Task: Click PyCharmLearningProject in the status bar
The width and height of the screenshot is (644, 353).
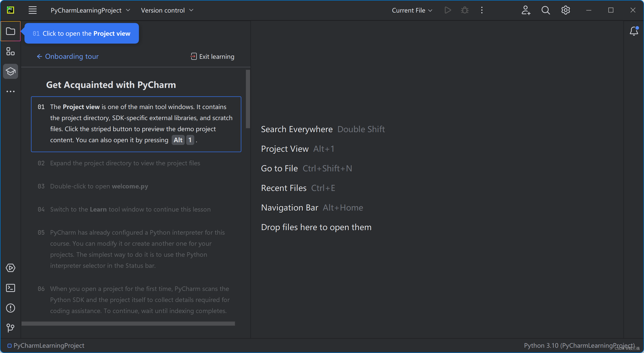Action: pos(46,345)
